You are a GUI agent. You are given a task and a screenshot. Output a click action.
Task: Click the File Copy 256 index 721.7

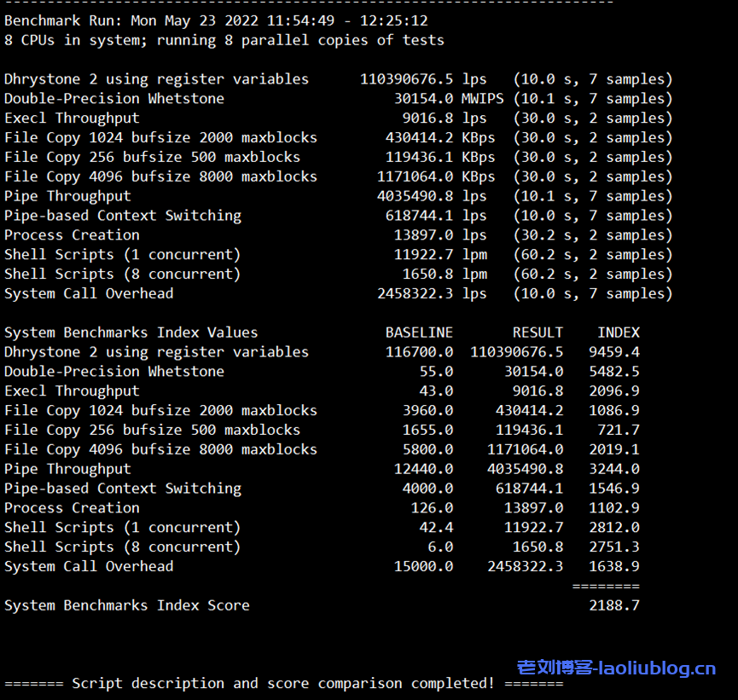tap(618, 431)
